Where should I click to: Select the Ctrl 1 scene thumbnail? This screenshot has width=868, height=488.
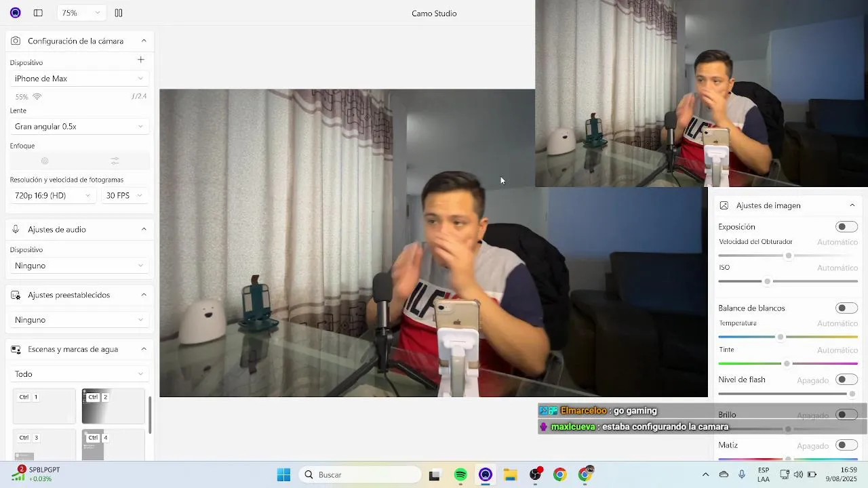coord(45,406)
